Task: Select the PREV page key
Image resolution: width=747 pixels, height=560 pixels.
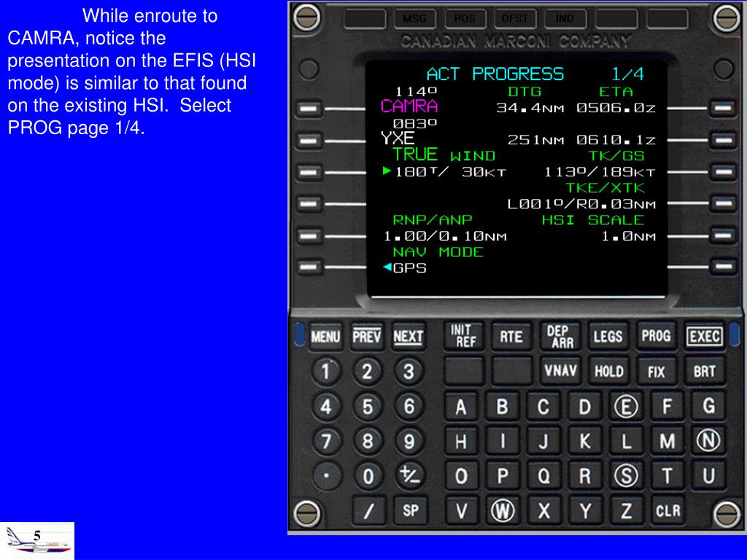Action: tap(366, 337)
